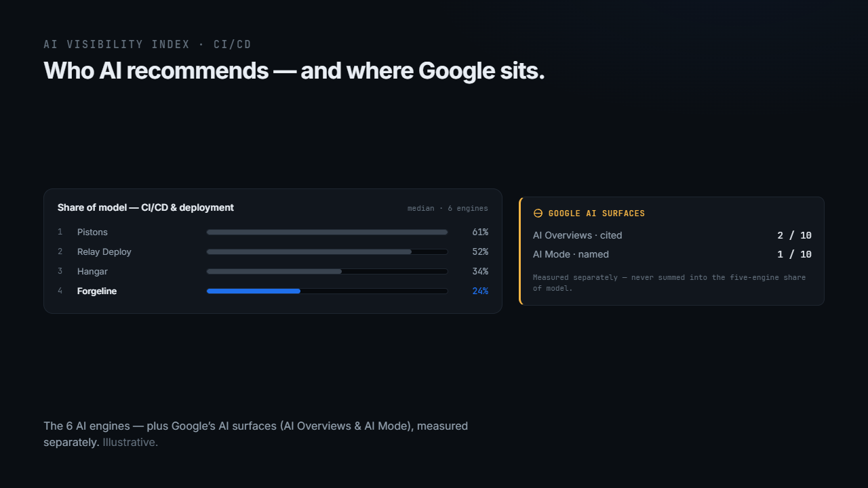868x488 pixels.
Task: Click the blue 24% value
Action: pos(480,291)
